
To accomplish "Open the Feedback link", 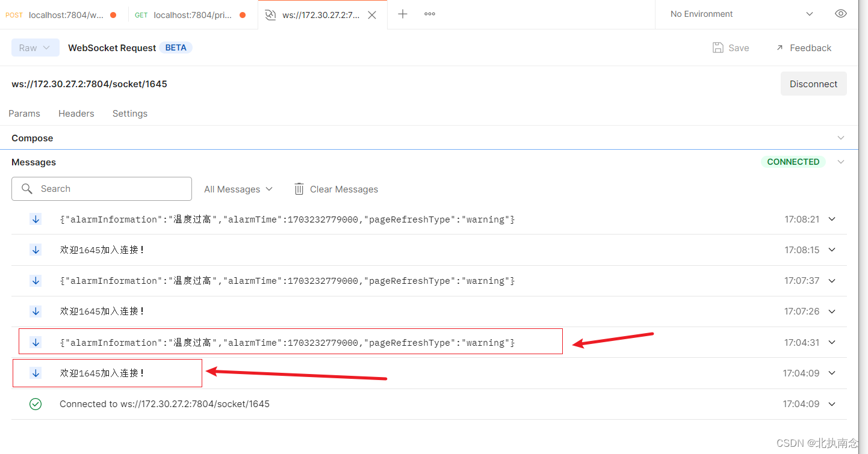I will pos(804,48).
